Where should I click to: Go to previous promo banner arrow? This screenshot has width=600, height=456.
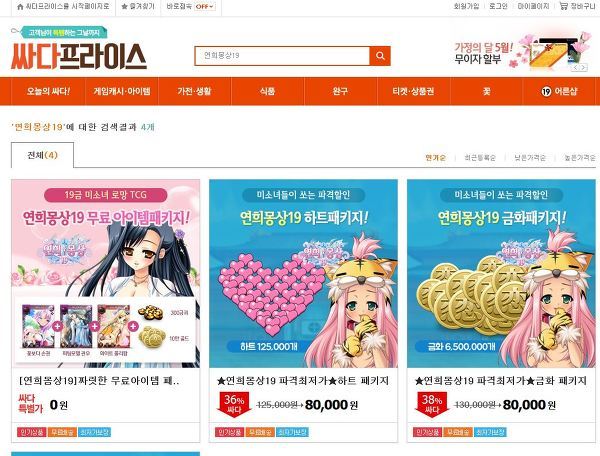pyautogui.click(x=576, y=67)
